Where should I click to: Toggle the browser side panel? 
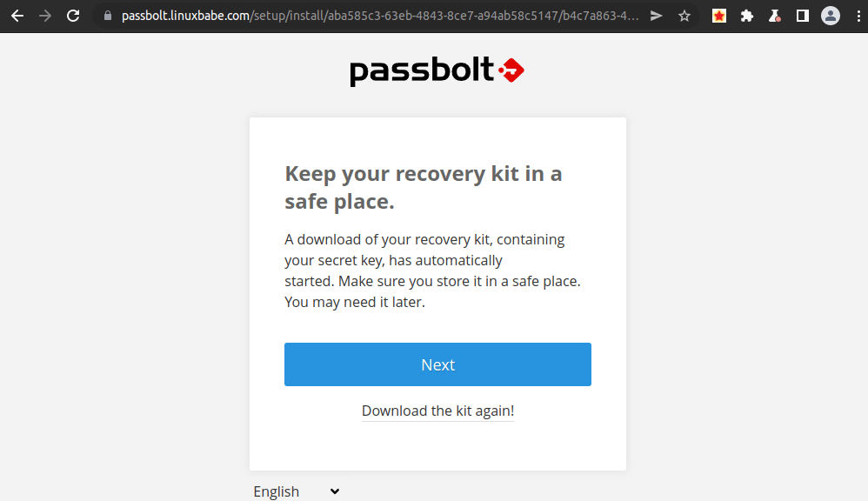803,16
